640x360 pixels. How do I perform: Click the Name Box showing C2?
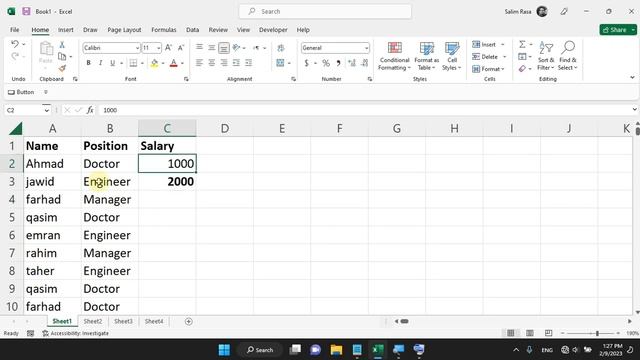23,110
